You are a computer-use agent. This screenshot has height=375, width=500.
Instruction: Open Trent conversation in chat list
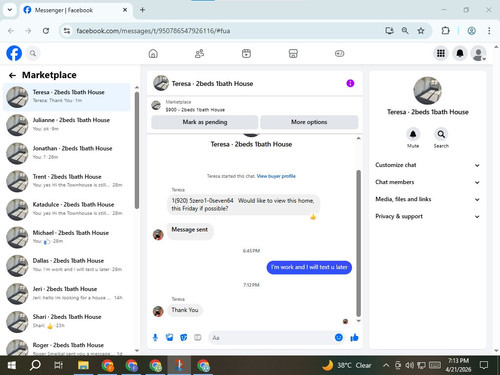pyautogui.click(x=66, y=181)
